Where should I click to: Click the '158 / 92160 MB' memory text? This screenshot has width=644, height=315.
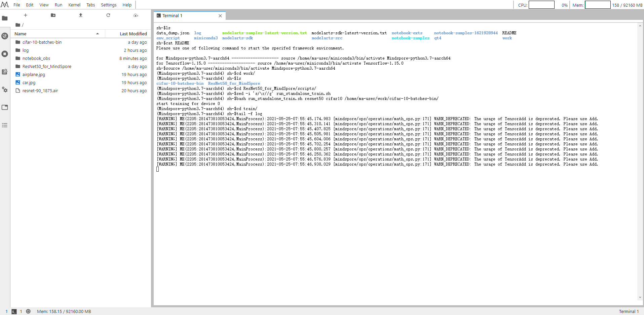coord(627,5)
